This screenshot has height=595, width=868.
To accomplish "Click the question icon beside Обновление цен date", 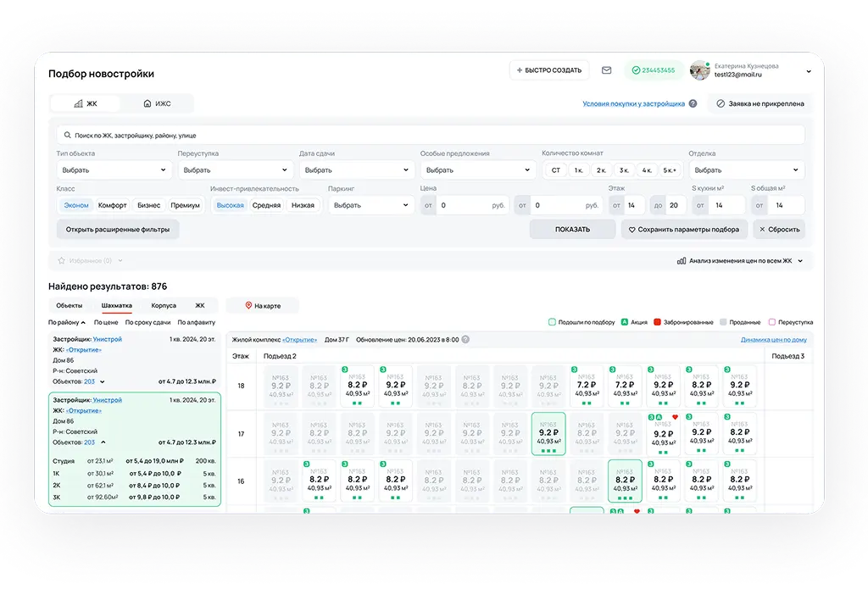I will [465, 339].
